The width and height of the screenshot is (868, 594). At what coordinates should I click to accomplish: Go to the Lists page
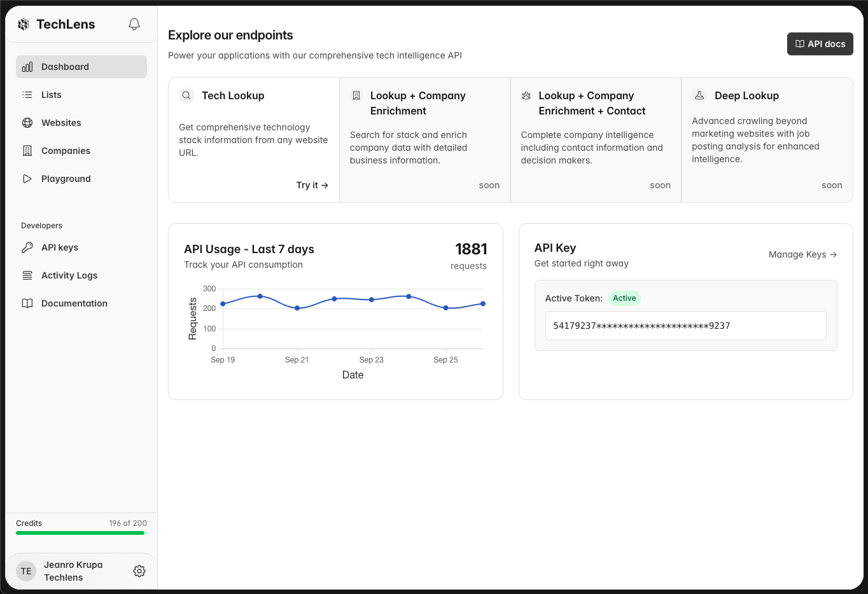point(52,95)
